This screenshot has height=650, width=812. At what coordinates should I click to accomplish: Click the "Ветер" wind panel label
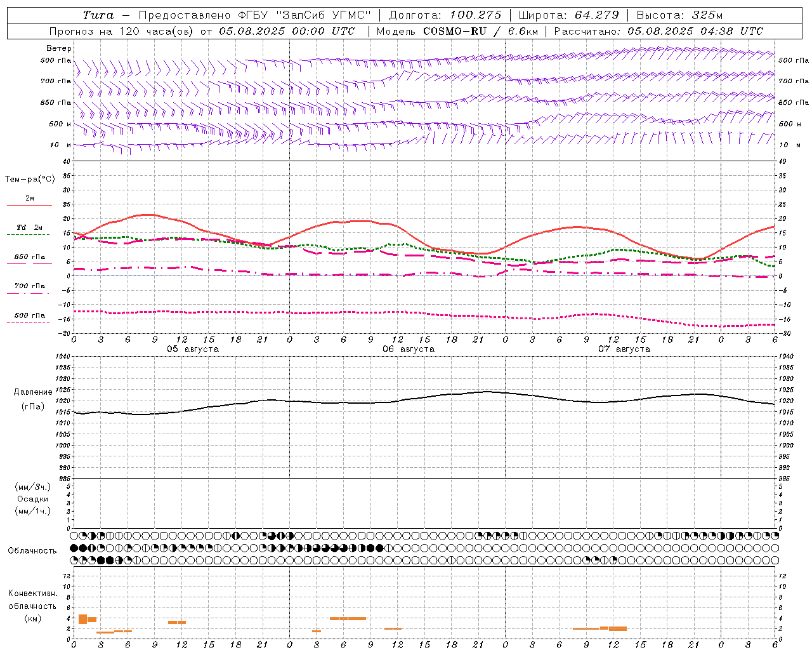(x=59, y=48)
